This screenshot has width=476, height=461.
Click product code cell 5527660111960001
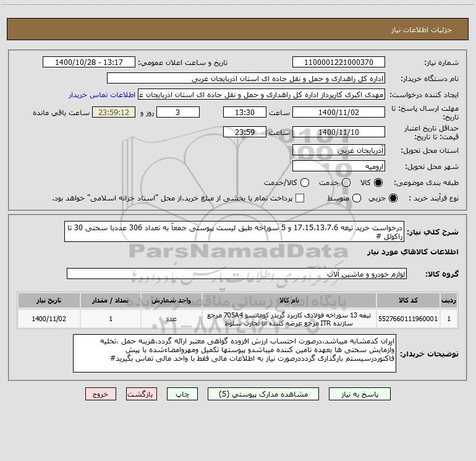pos(408,319)
